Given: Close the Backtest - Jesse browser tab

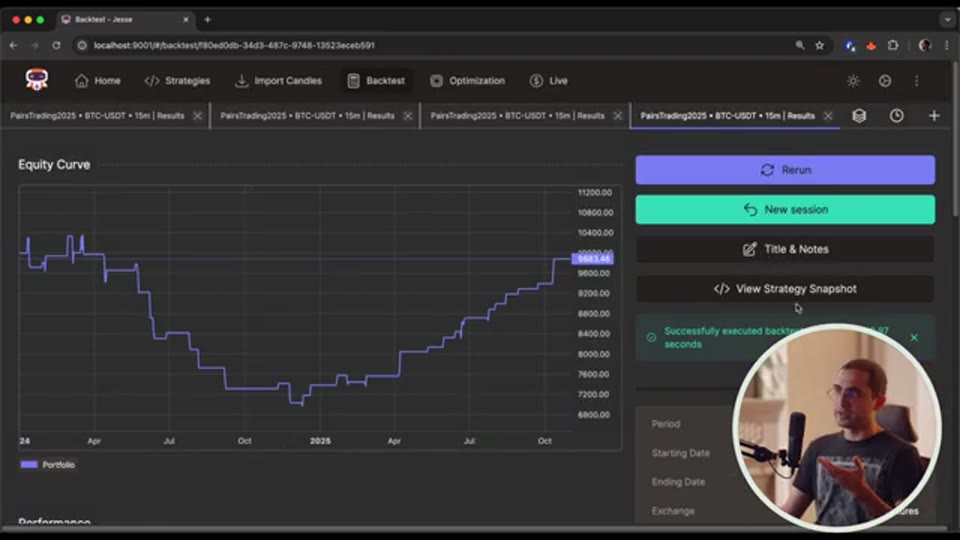Looking at the screenshot, I should pyautogui.click(x=186, y=20).
